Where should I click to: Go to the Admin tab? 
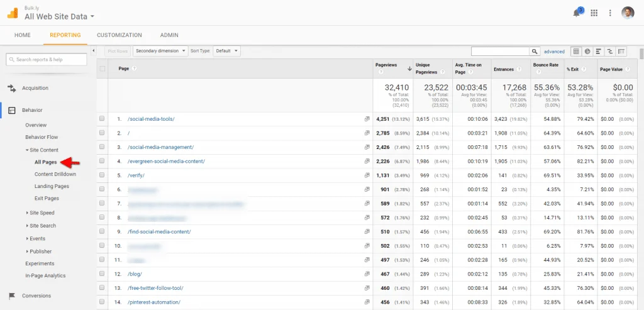point(169,35)
